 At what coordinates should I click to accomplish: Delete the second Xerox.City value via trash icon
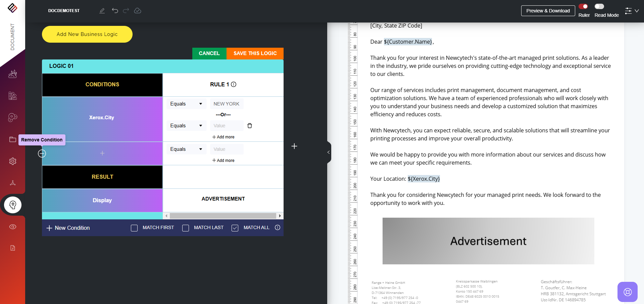(250, 126)
